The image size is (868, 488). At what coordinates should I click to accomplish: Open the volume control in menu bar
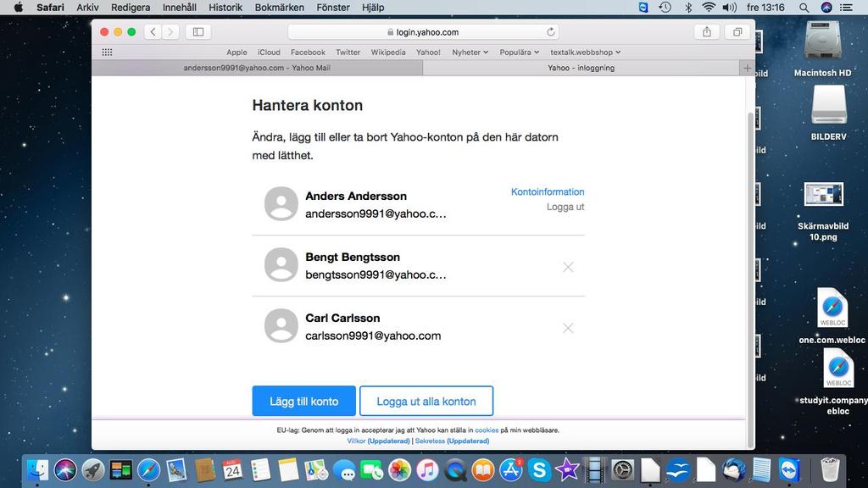click(x=730, y=7)
